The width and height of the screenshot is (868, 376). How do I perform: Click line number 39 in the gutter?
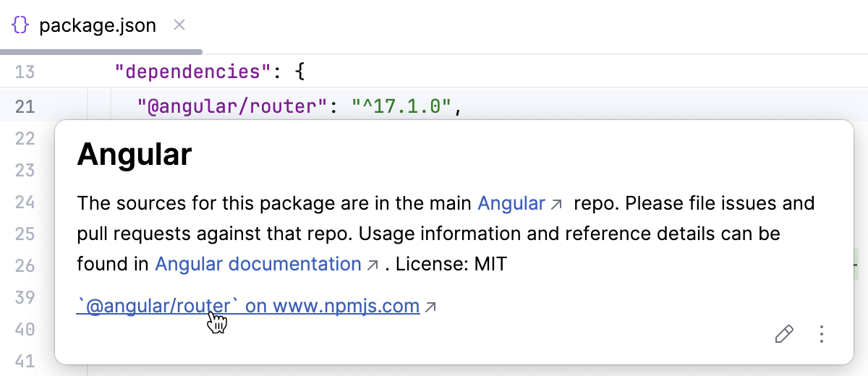[x=25, y=298]
